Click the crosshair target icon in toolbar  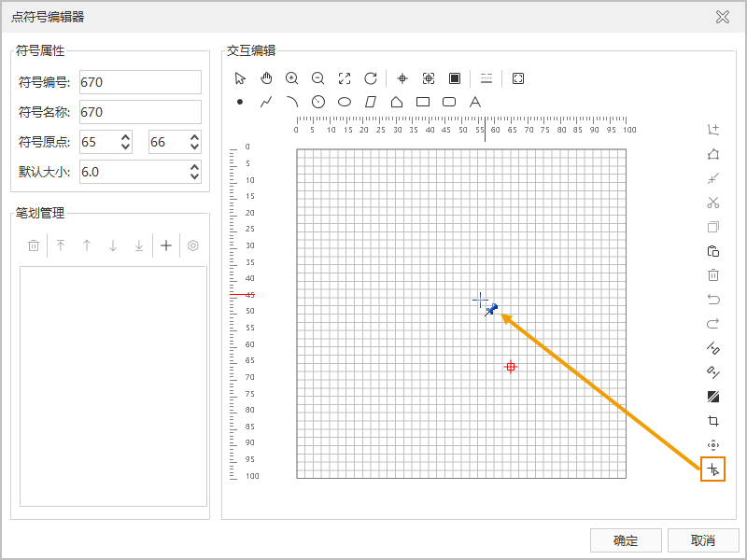tap(402, 78)
